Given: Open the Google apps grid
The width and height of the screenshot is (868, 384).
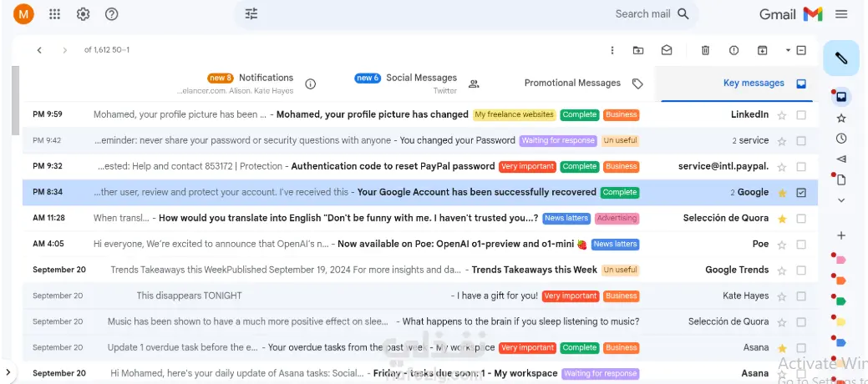Looking at the screenshot, I should [x=54, y=14].
